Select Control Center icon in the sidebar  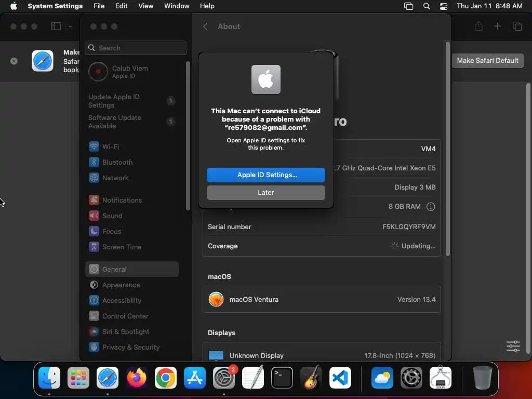tap(94, 316)
